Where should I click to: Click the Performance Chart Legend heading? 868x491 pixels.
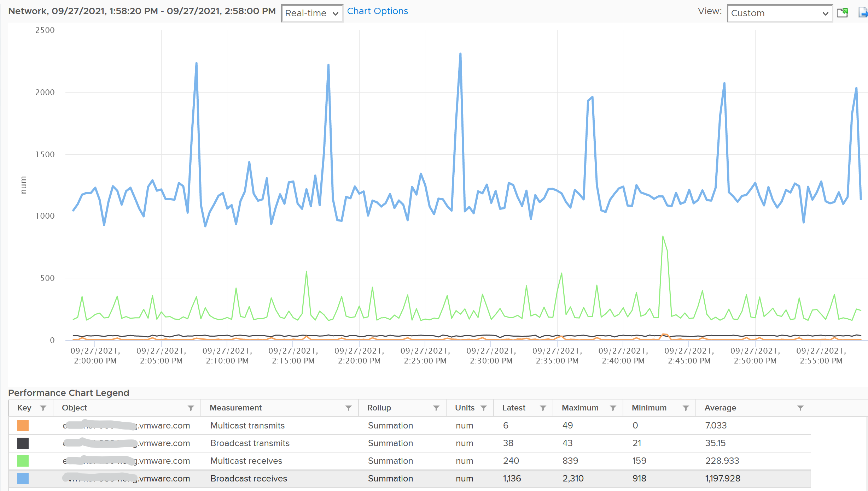(69, 393)
